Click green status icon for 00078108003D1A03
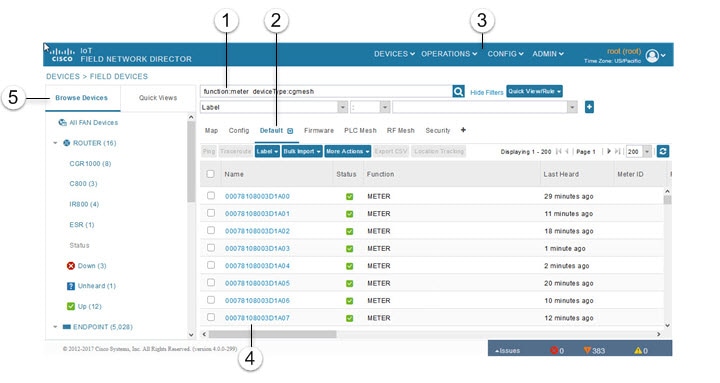This screenshot has height=383, width=720. [349, 249]
